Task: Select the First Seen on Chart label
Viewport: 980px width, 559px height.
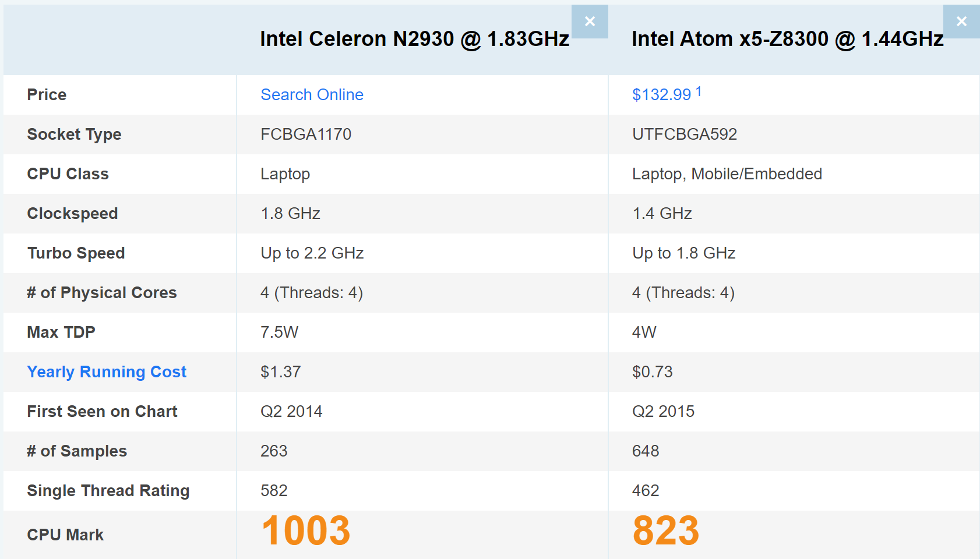Action: [101, 411]
